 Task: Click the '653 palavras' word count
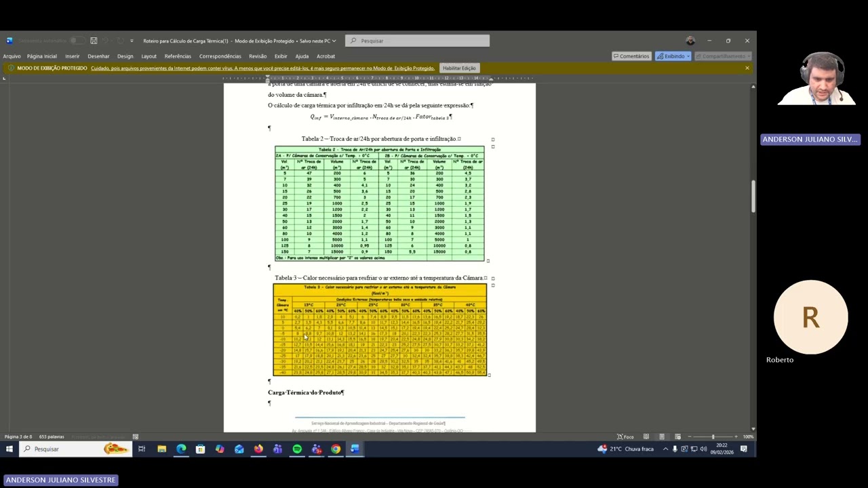coord(52,436)
